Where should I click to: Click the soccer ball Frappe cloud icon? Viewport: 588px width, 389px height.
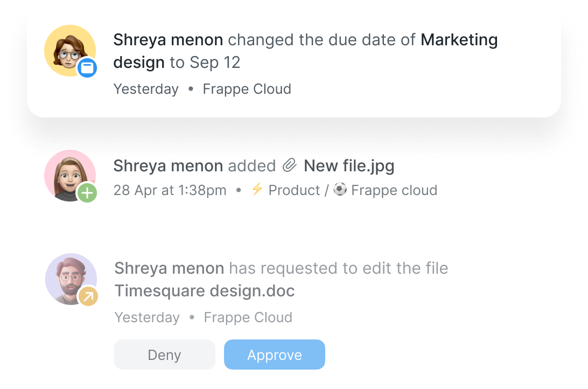coord(340,190)
